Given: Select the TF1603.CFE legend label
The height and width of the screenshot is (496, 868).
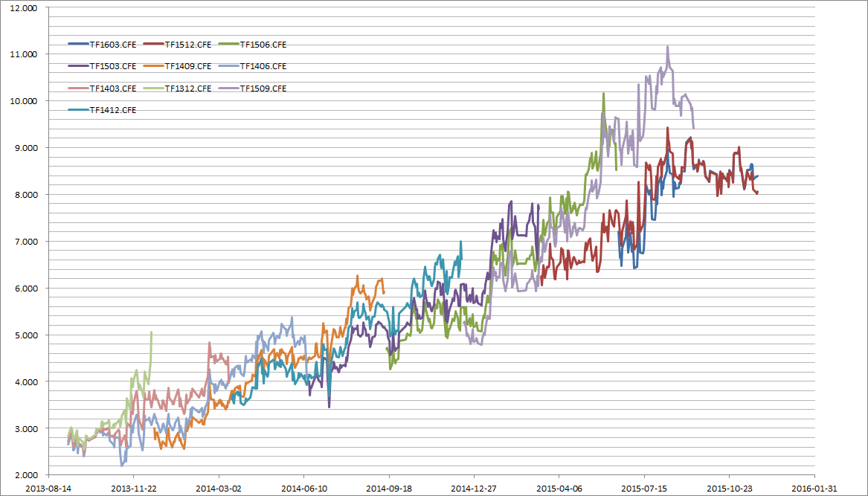Looking at the screenshot, I should pos(113,45).
